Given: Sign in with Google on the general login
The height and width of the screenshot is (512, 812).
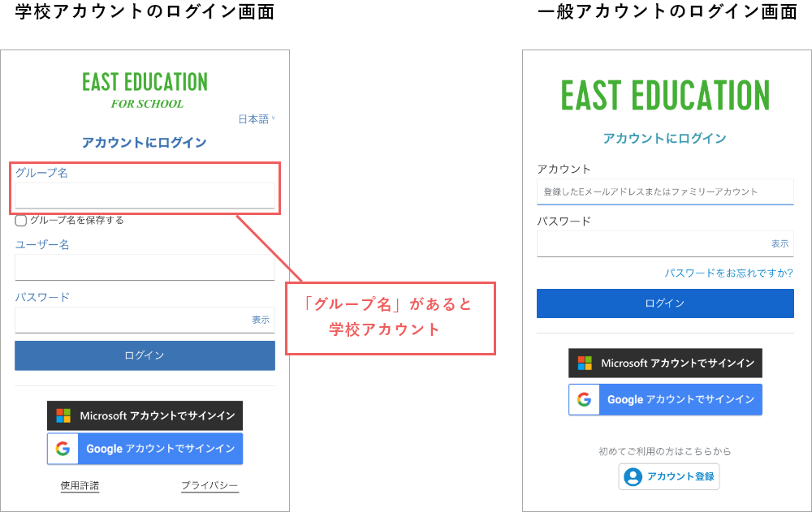Looking at the screenshot, I should (x=666, y=400).
